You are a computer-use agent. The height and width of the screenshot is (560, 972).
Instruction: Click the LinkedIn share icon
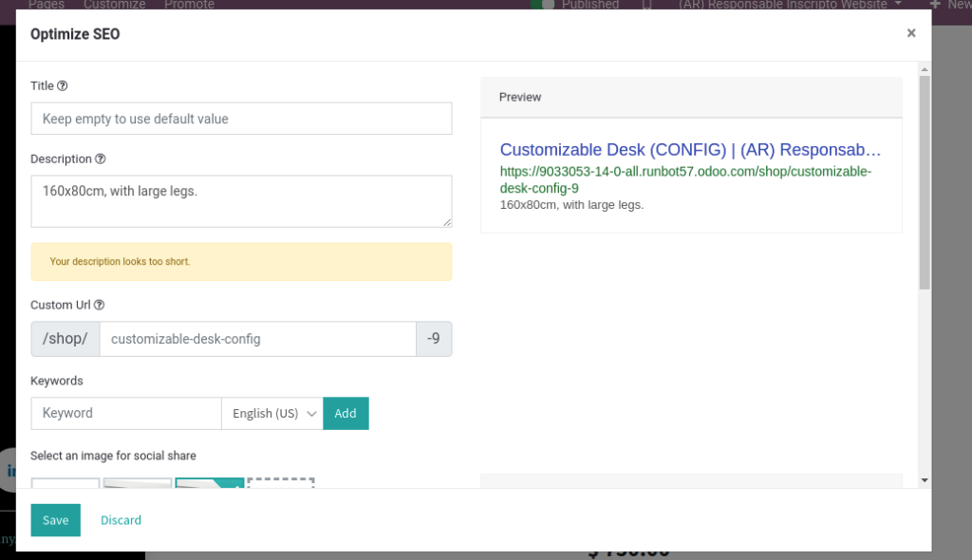(x=11, y=470)
